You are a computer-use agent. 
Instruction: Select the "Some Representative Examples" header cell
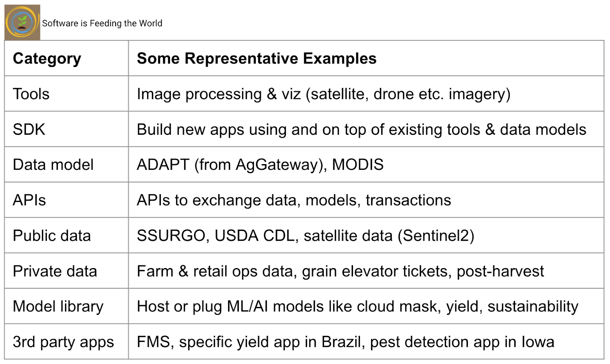coord(256,59)
